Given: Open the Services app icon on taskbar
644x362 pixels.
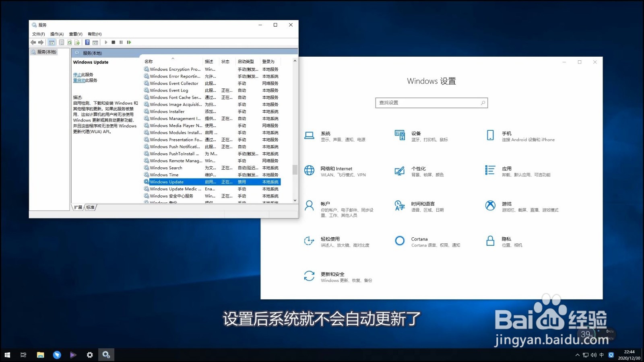Looking at the screenshot, I should pos(106,355).
